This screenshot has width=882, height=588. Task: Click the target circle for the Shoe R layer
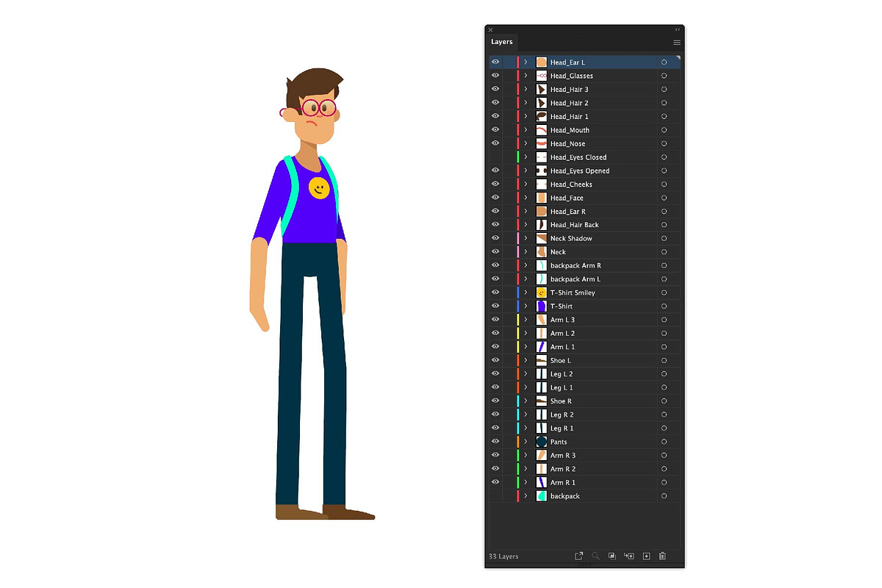coord(664,401)
